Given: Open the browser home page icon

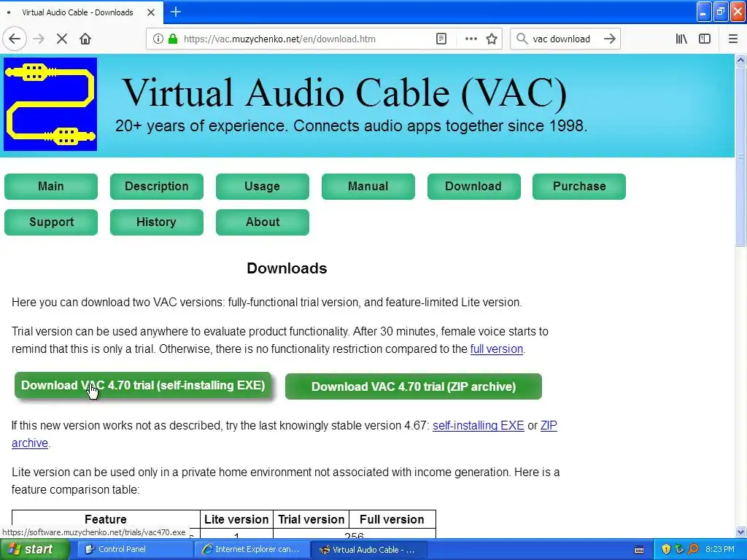Looking at the screenshot, I should [x=85, y=39].
